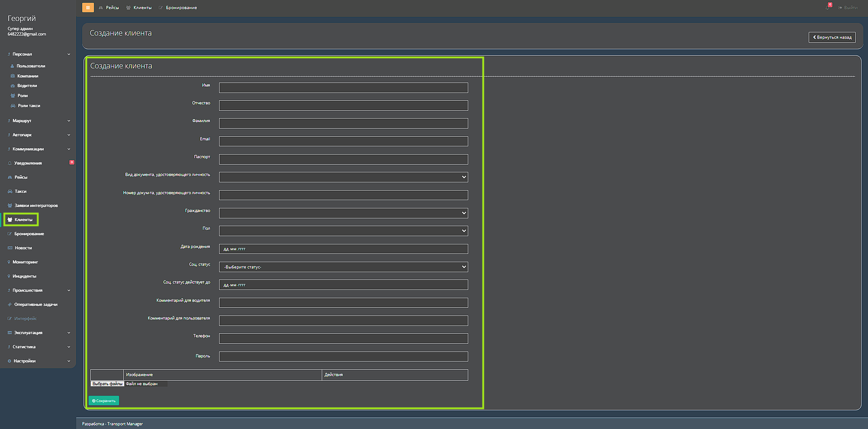This screenshot has height=429, width=868.
Task: Open the Гражданство dropdown
Action: coord(343,213)
